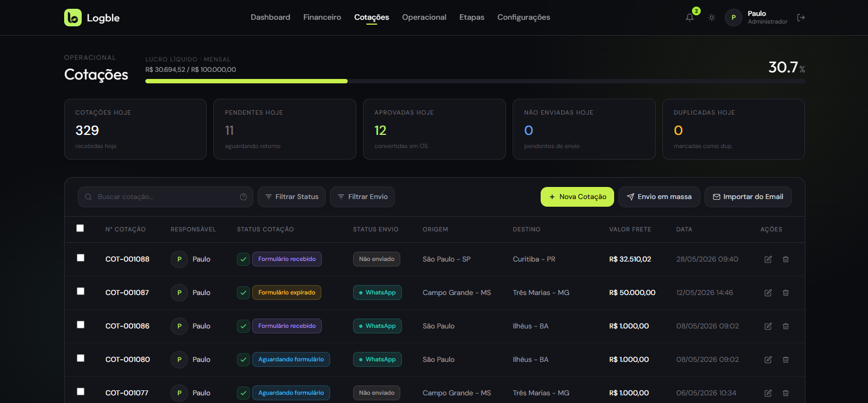
Task: Open the Pendentes Hoje 11 card
Action: coord(285,129)
